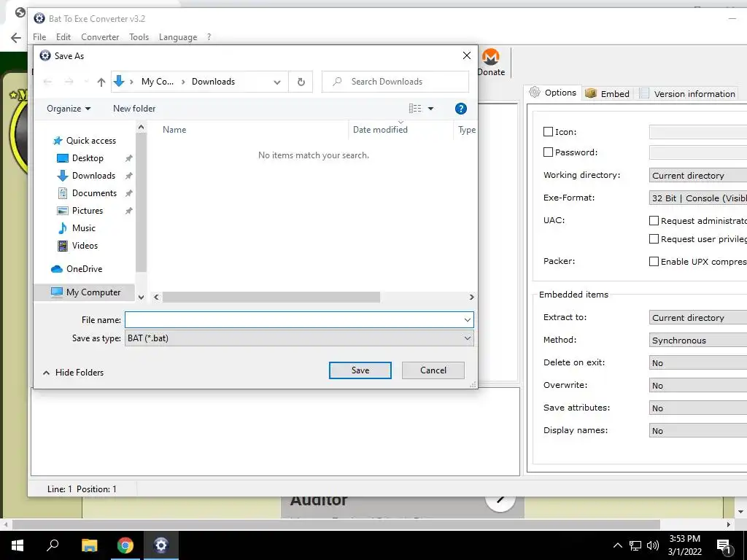Click the volume speaker tray icon
The height and width of the screenshot is (560, 747).
click(653, 545)
